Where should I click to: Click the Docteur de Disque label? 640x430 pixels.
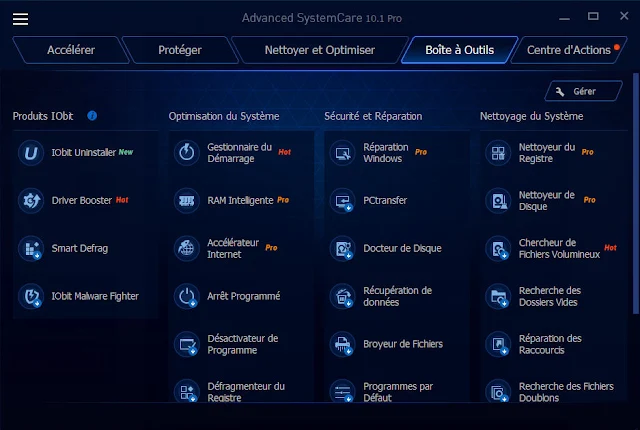point(402,248)
